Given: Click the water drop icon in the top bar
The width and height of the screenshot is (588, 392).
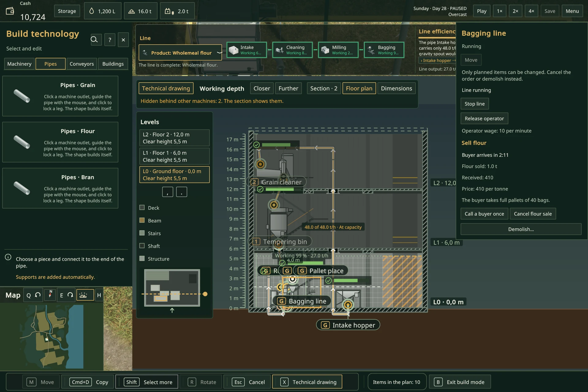Looking at the screenshot, I should pyautogui.click(x=91, y=11).
